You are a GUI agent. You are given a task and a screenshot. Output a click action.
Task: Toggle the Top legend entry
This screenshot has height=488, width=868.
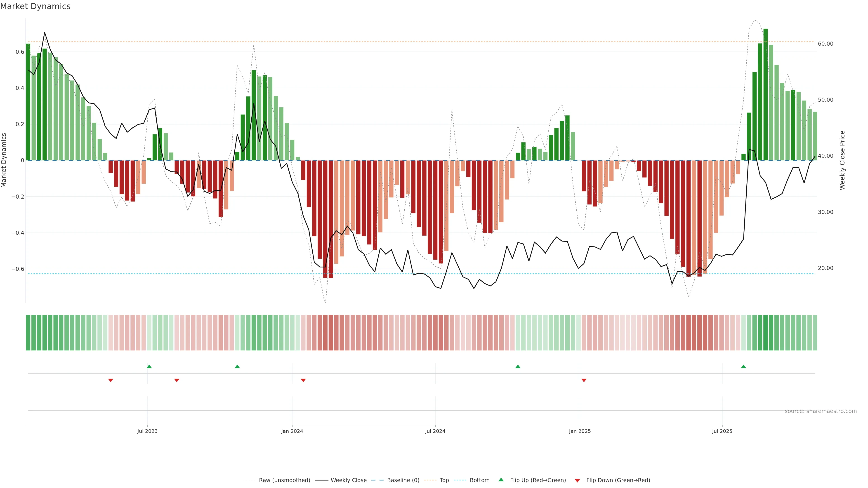[444, 480]
